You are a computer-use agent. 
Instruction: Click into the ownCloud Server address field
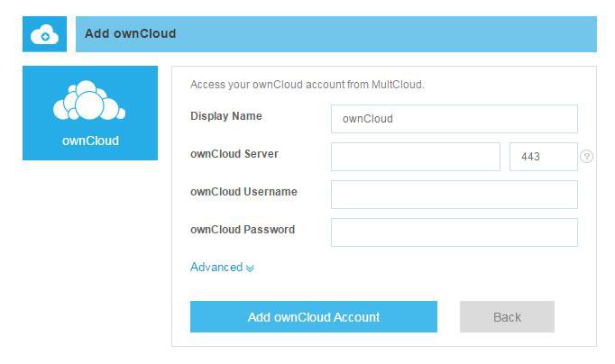click(x=415, y=157)
